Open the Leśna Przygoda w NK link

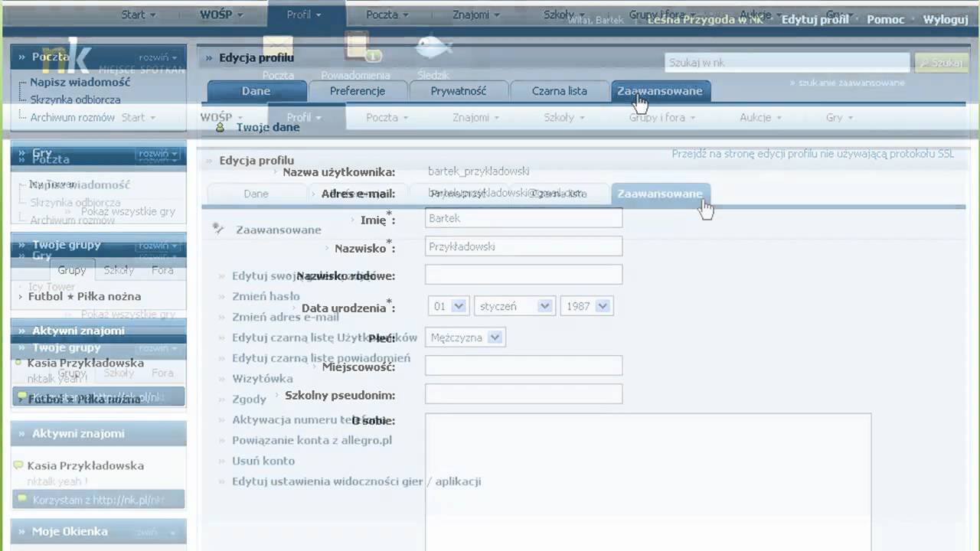[x=705, y=20]
